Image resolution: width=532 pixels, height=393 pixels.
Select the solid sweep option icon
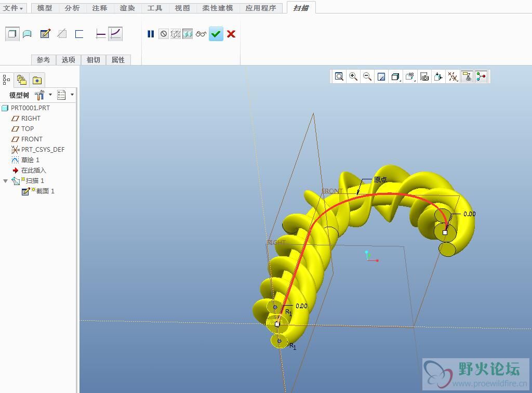pyautogui.click(x=12, y=34)
